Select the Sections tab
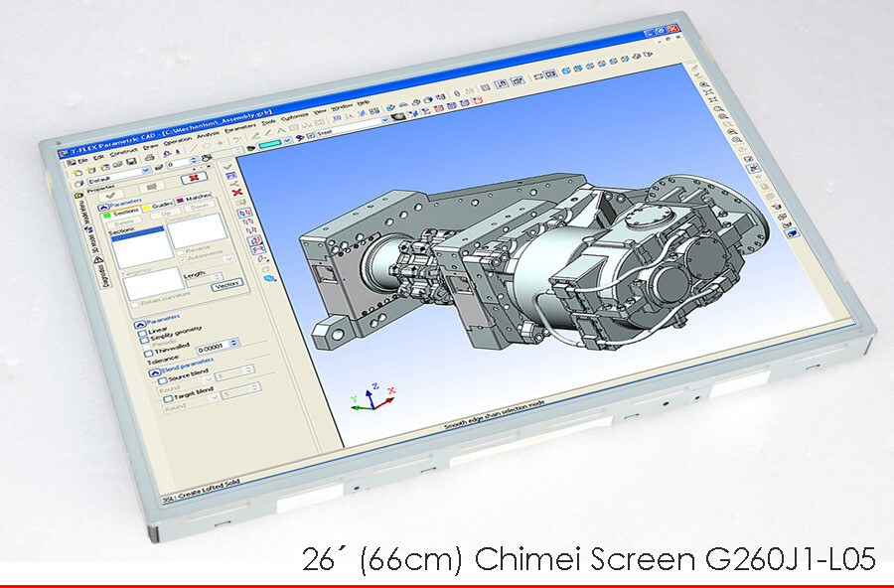 121,214
